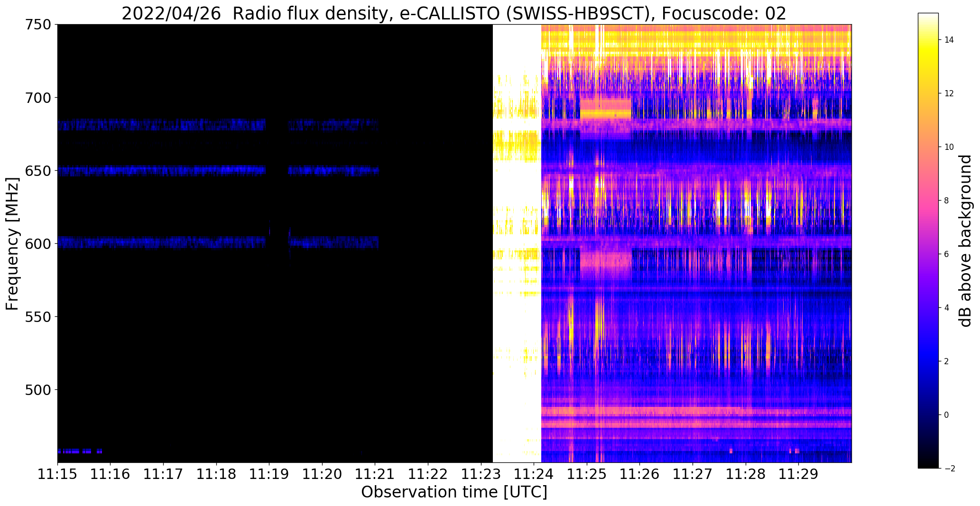Click the 11:17 time tick label
The image size is (980, 506).
pyautogui.click(x=164, y=474)
